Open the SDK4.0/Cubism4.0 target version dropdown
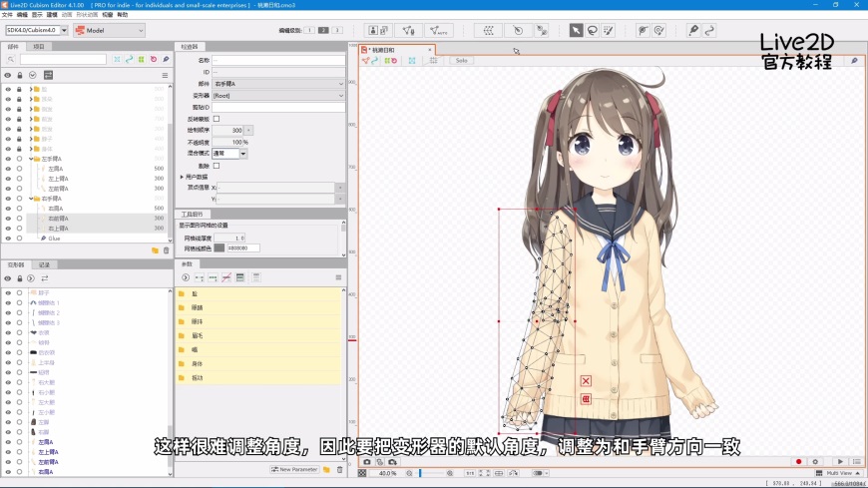The image size is (868, 488). pos(64,30)
